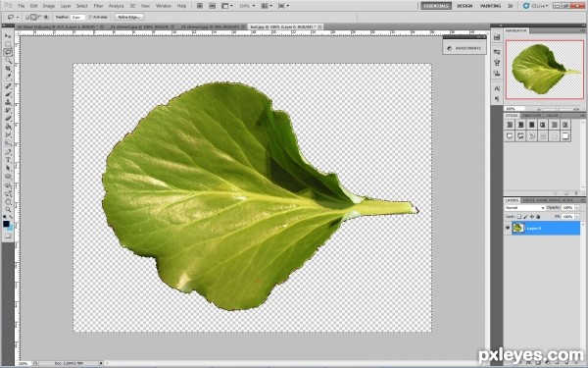This screenshot has width=588, height=368.
Task: Open the Select menu
Action: pos(81,6)
